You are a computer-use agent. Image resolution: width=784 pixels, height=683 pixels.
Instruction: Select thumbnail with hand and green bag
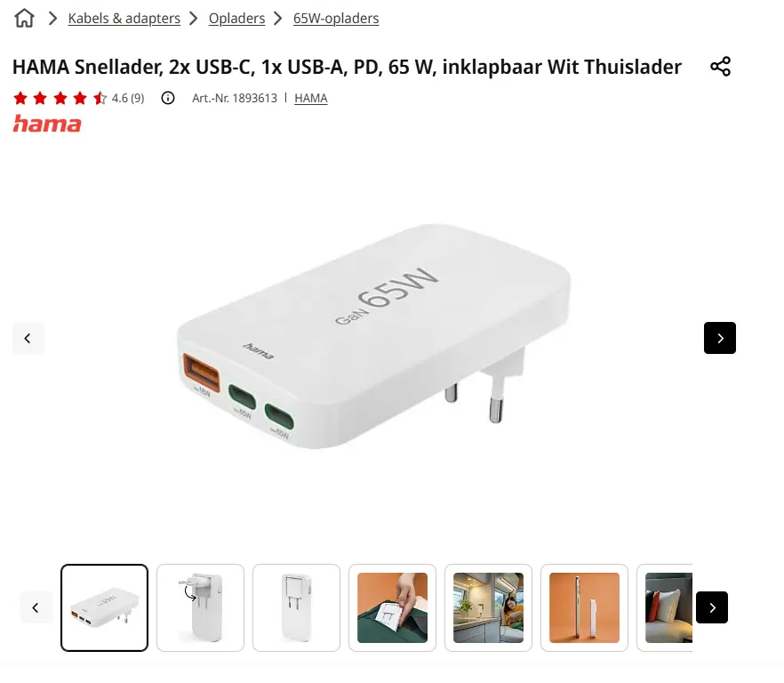(x=393, y=608)
